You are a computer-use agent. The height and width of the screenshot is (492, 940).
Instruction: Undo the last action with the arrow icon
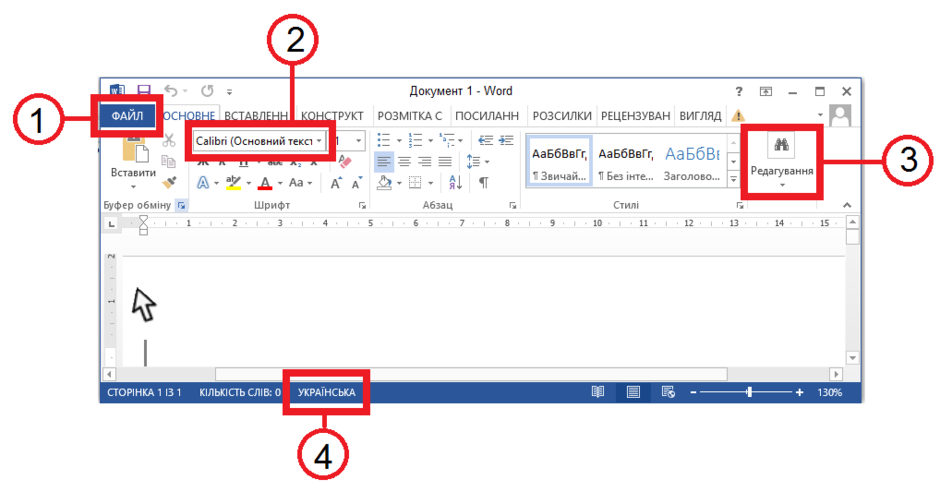(x=171, y=90)
